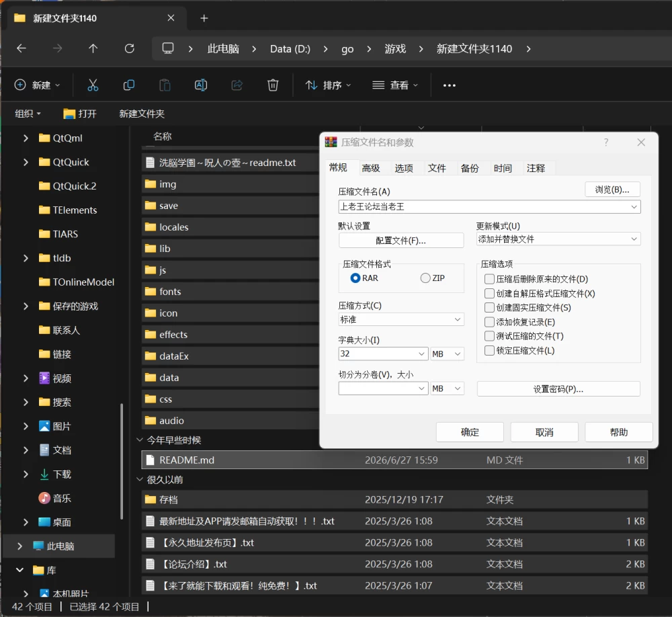
Task: Click the Cut scissors icon
Action: pyautogui.click(x=93, y=85)
